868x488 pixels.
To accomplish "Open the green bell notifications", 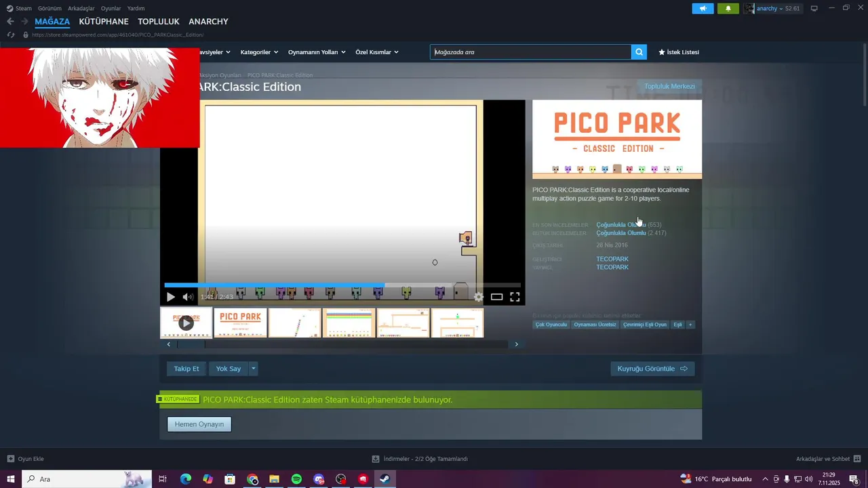I will [x=728, y=9].
